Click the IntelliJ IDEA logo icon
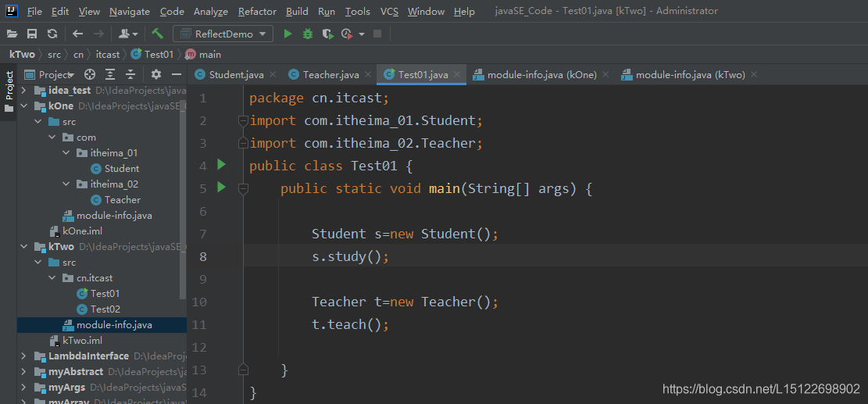 tap(11, 10)
